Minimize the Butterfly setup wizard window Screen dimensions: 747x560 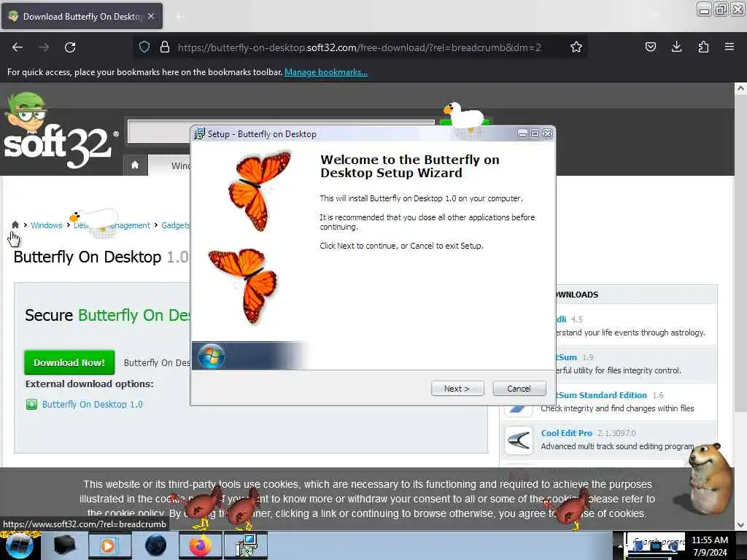(522, 134)
